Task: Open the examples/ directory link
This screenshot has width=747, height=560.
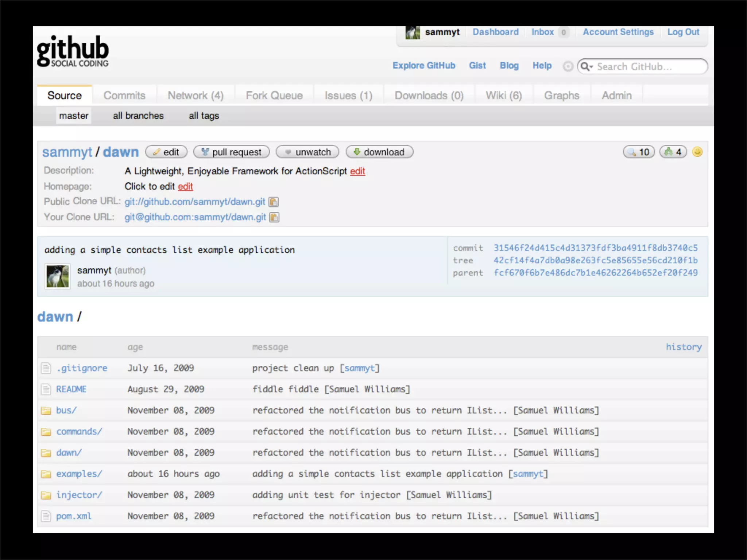Action: [79, 474]
